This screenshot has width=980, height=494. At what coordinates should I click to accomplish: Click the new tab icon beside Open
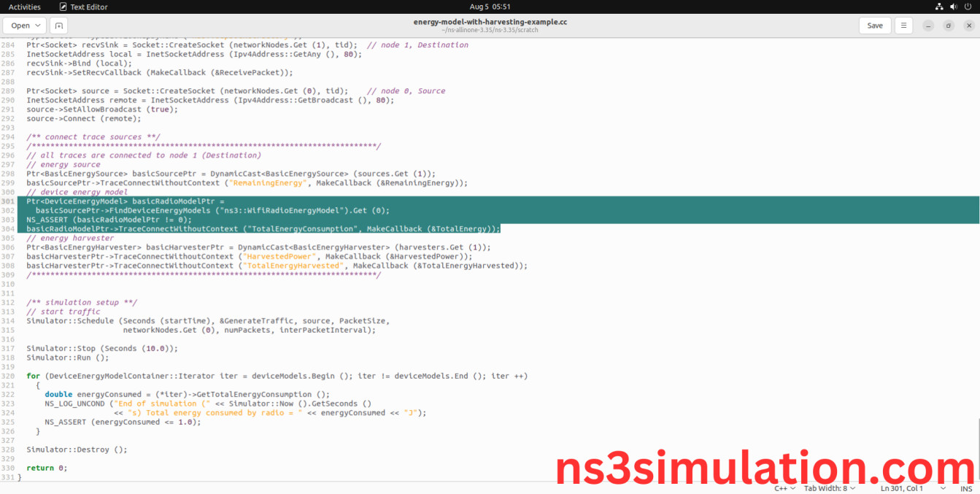click(58, 25)
